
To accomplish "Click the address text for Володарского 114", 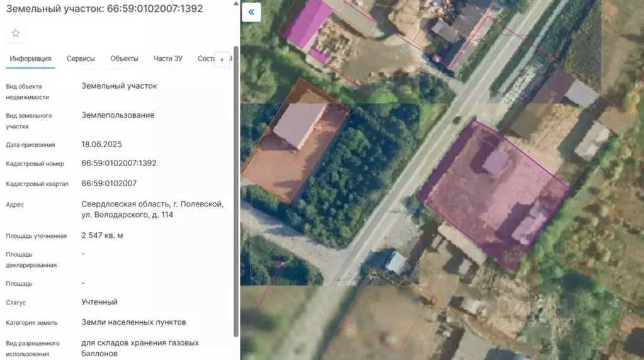I will click(x=152, y=210).
